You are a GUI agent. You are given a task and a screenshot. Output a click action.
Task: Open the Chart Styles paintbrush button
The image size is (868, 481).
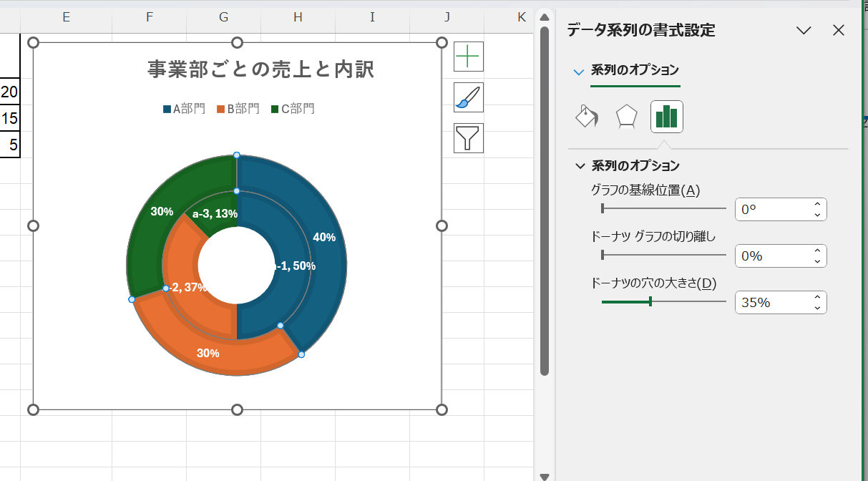point(469,97)
